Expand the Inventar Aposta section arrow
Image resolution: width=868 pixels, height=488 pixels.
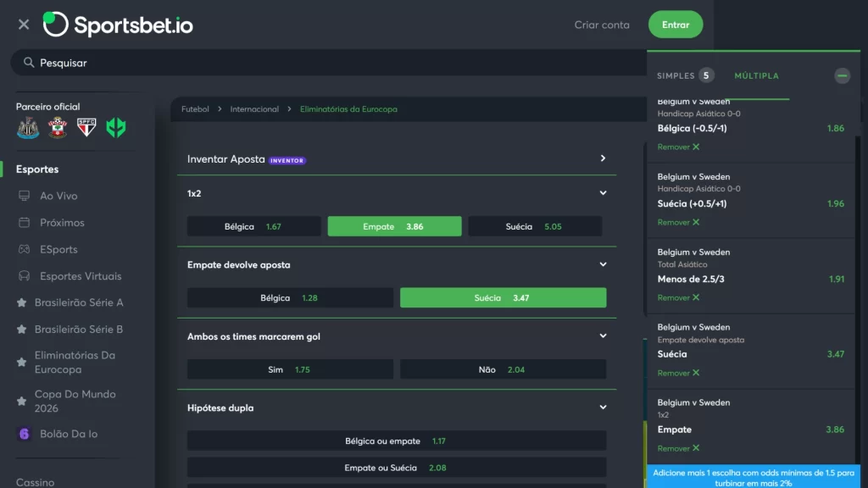603,158
